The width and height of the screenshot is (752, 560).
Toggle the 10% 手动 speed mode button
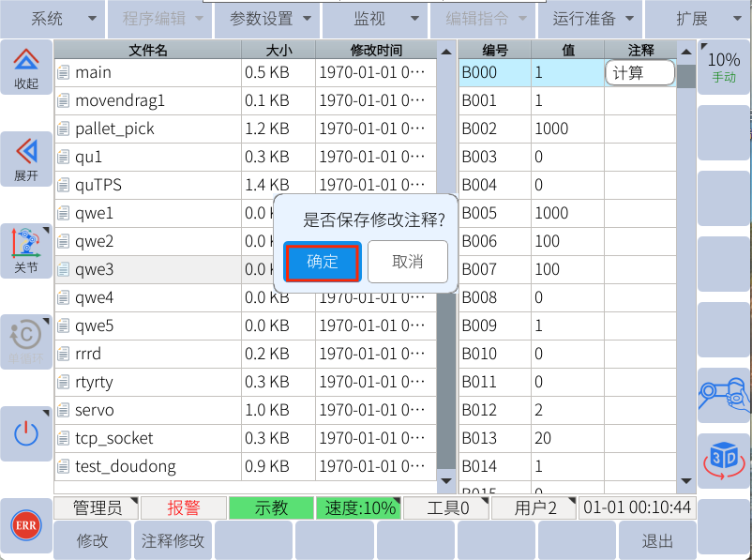(x=724, y=68)
